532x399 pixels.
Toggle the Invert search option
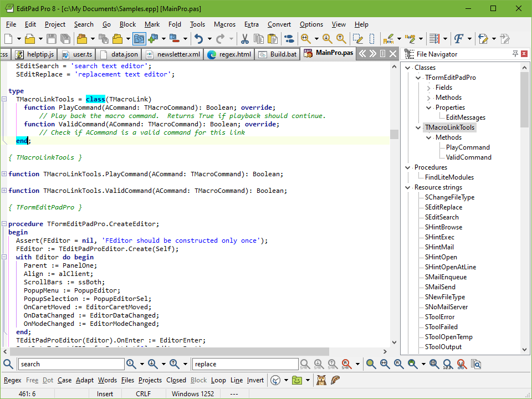coord(255,380)
